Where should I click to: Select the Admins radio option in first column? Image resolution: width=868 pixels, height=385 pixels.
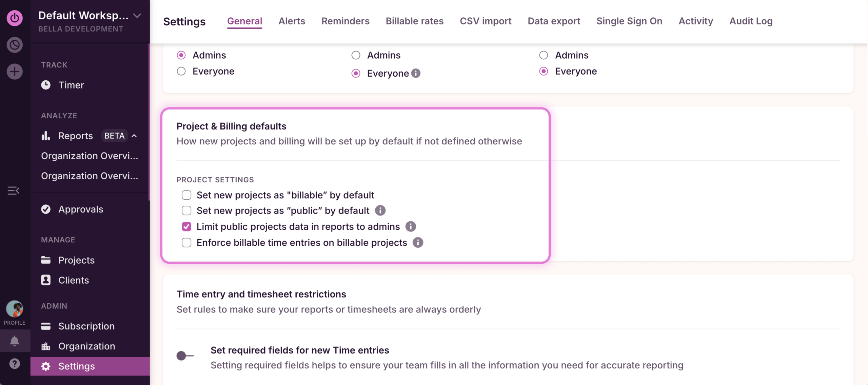coord(181,55)
